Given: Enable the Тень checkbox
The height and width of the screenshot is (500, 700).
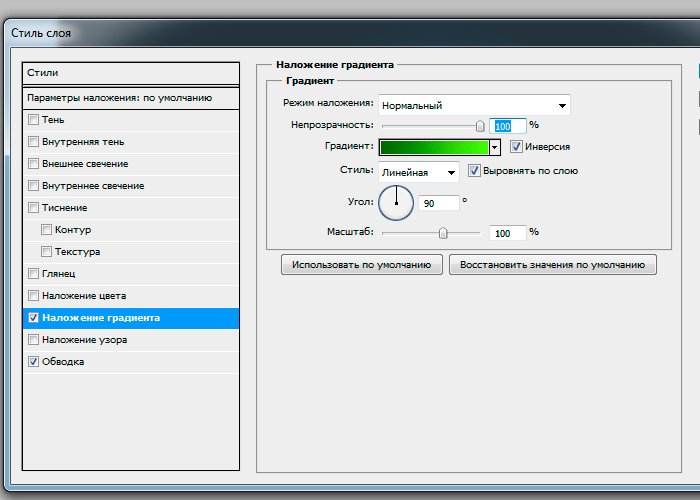Looking at the screenshot, I should pos(34,120).
